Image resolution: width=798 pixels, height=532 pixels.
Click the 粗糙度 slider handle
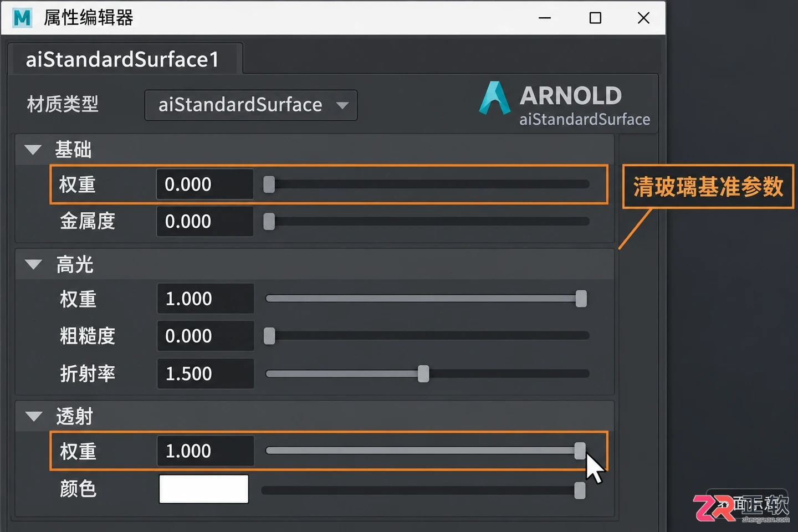[x=269, y=336]
